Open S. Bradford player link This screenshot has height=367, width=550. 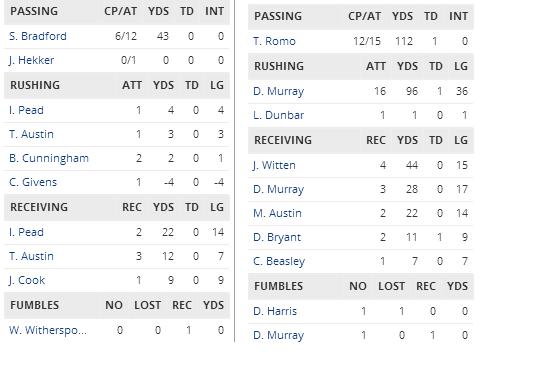click(x=38, y=36)
